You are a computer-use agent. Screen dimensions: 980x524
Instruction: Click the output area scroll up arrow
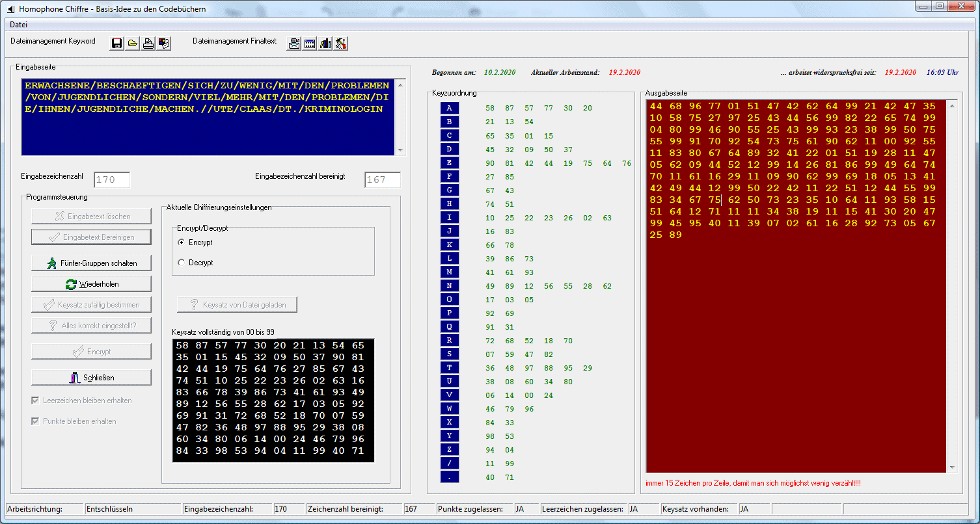[952, 105]
